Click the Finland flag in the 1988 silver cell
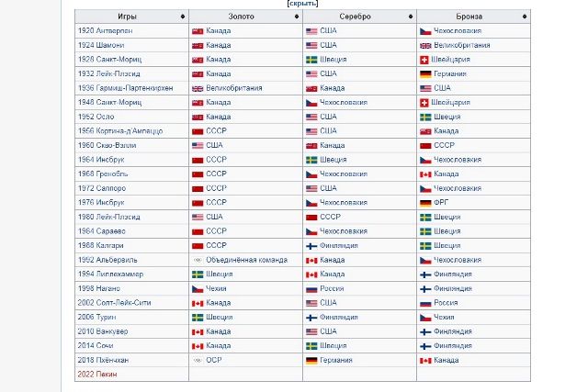The image size is (588, 392). pyautogui.click(x=311, y=245)
